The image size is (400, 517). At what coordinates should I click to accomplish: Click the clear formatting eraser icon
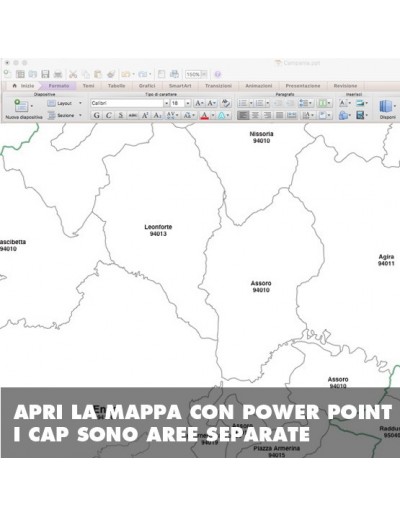point(226,103)
